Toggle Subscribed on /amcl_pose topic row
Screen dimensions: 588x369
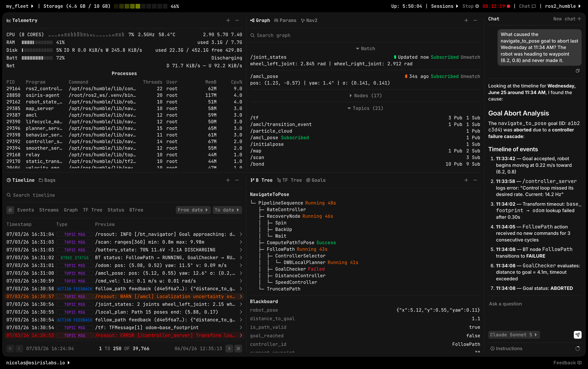pos(295,138)
